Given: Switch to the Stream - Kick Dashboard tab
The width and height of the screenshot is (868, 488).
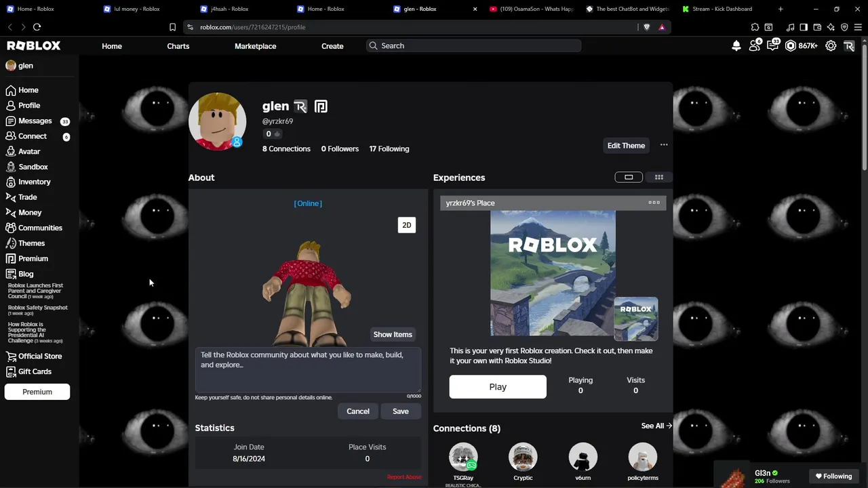Looking at the screenshot, I should (x=722, y=9).
